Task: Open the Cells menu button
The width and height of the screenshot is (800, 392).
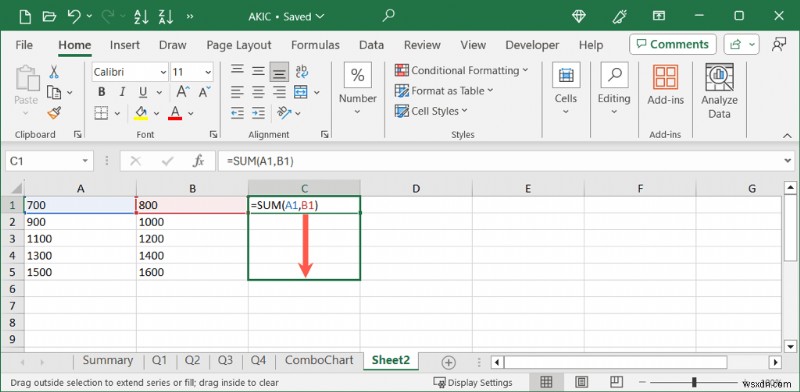Action: [x=566, y=88]
